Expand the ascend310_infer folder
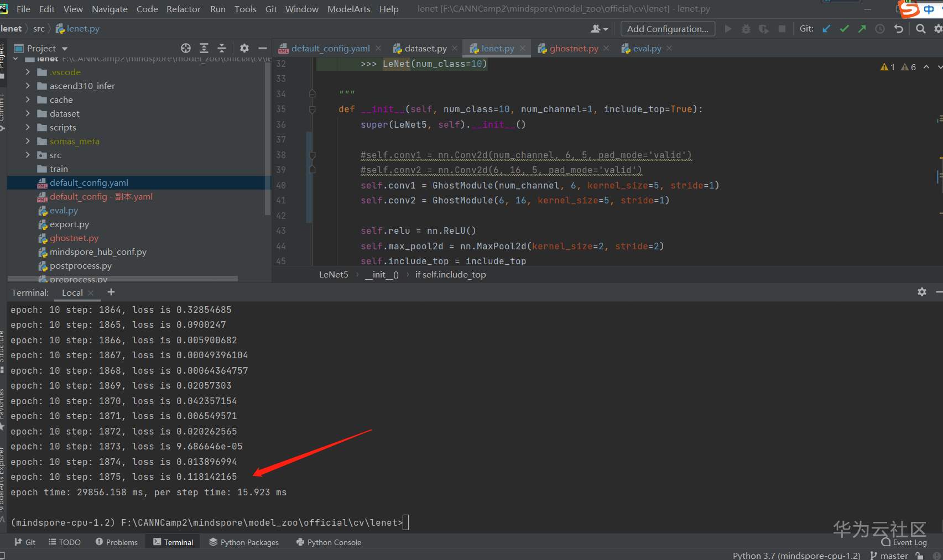Image resolution: width=943 pixels, height=560 pixels. coord(28,86)
